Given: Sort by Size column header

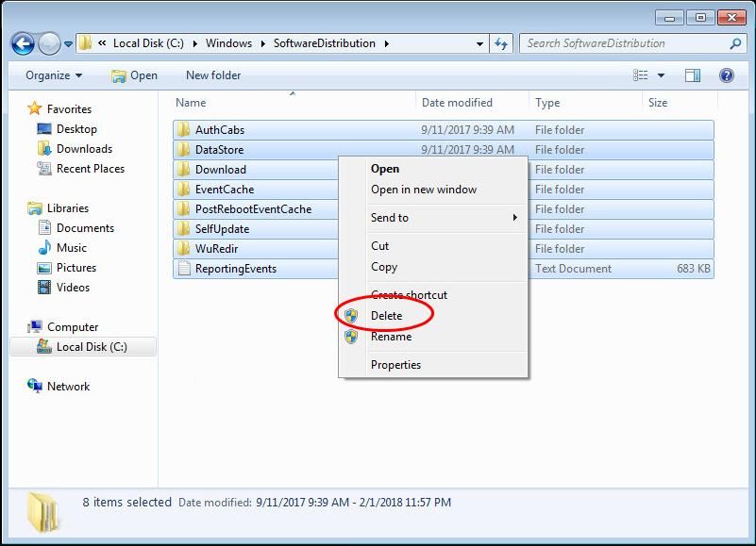Looking at the screenshot, I should pos(680,103).
